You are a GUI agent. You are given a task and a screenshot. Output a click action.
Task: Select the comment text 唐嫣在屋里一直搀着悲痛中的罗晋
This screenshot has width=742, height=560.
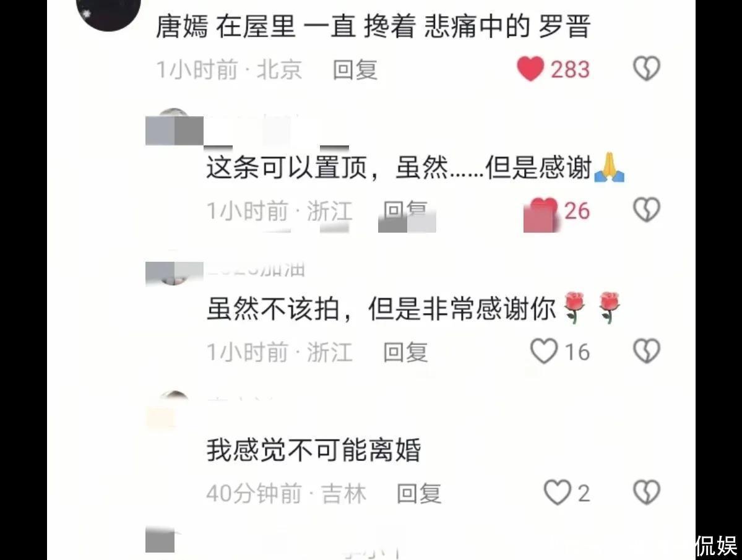tap(373, 27)
